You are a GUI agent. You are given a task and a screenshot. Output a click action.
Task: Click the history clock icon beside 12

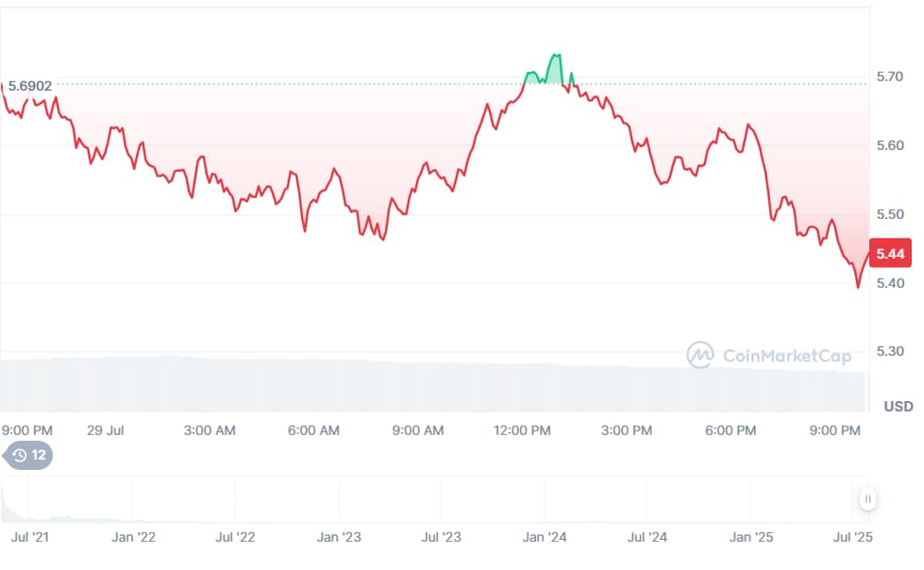[x=20, y=455]
